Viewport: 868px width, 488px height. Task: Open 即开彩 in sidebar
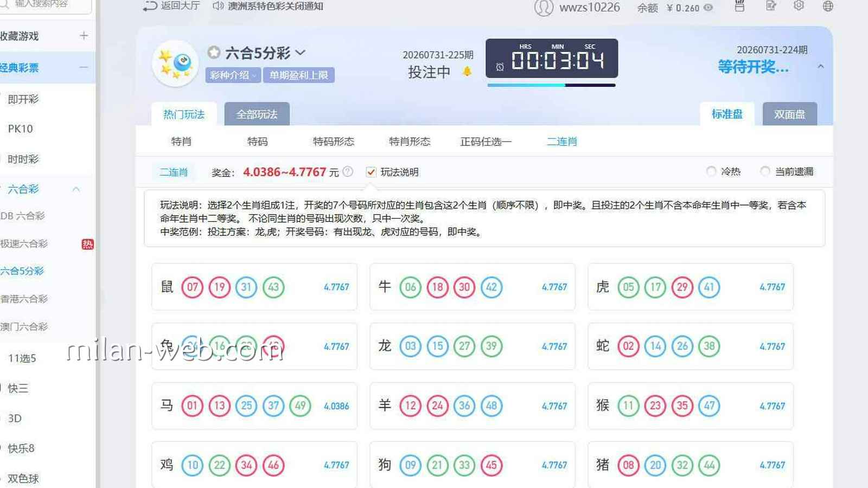23,99
